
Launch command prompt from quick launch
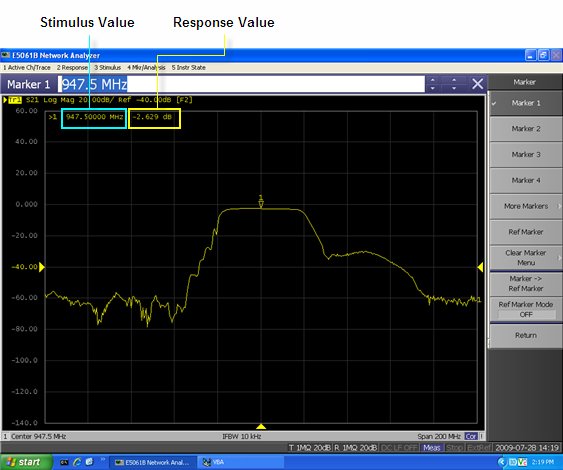click(x=64, y=462)
